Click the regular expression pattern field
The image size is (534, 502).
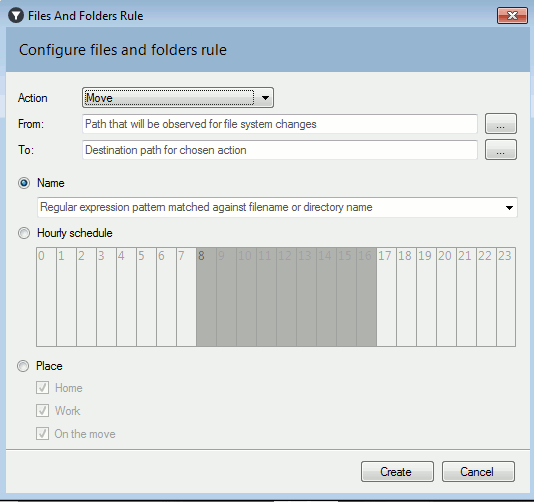click(277, 207)
